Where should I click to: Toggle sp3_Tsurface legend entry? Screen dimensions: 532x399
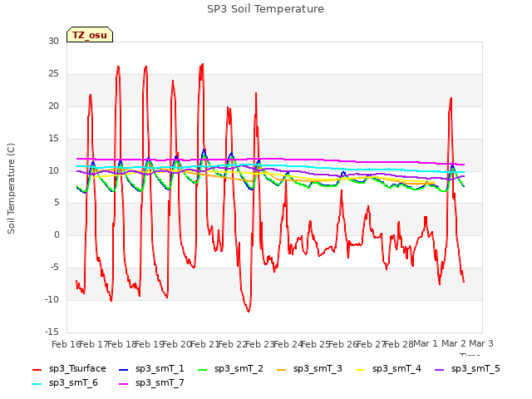[x=69, y=368]
